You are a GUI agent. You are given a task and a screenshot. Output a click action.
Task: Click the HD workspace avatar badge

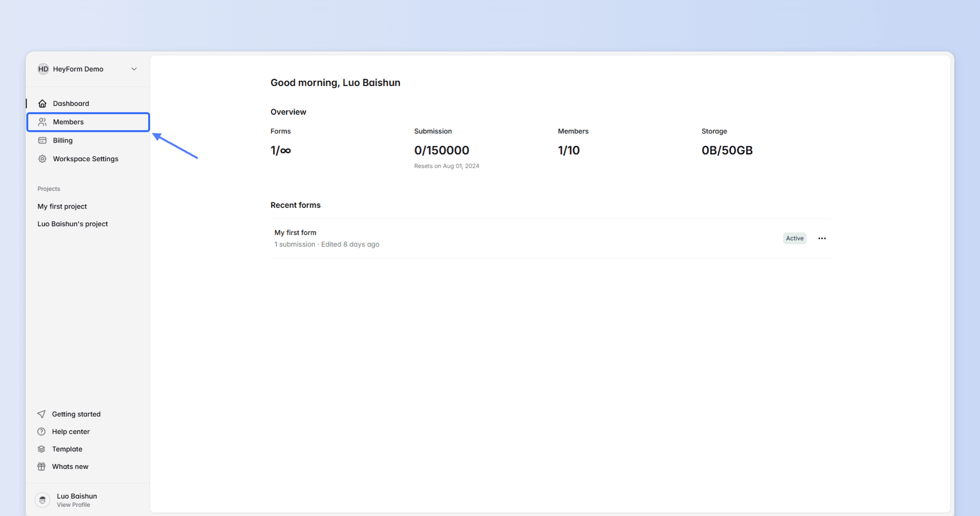coord(43,69)
